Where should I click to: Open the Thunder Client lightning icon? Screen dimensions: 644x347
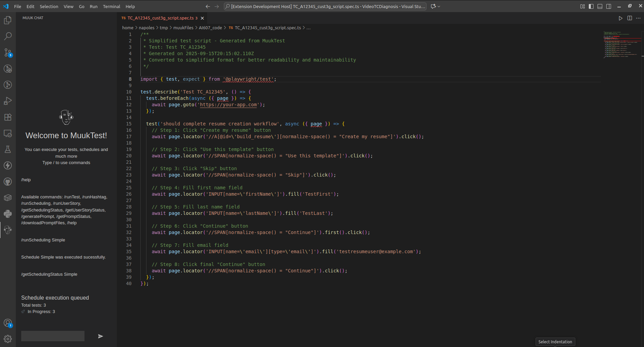8,165
